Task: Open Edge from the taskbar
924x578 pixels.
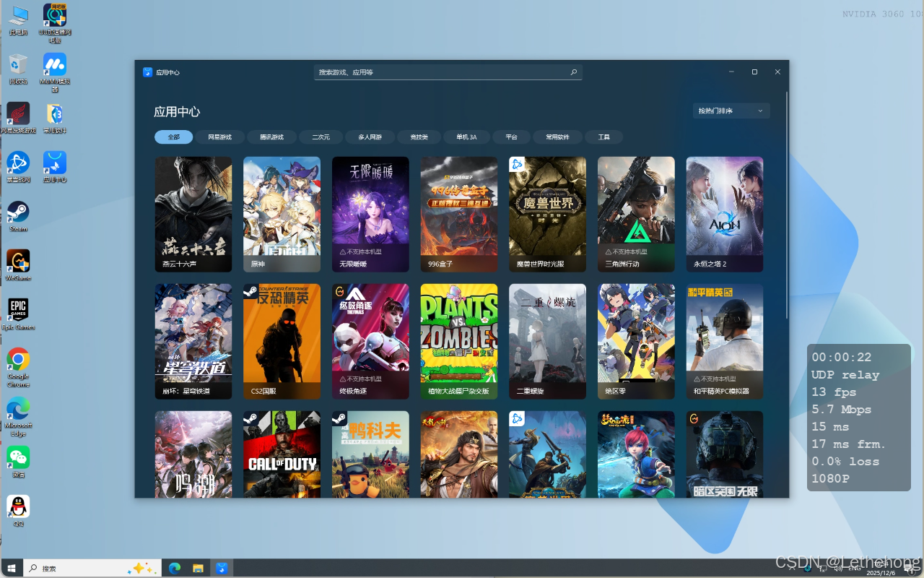Action: point(174,569)
